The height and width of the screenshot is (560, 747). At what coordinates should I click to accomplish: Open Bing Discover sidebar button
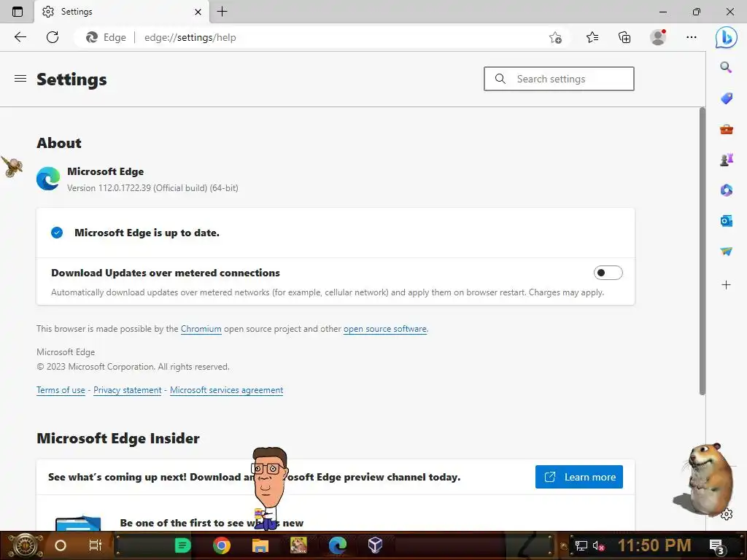click(x=726, y=37)
